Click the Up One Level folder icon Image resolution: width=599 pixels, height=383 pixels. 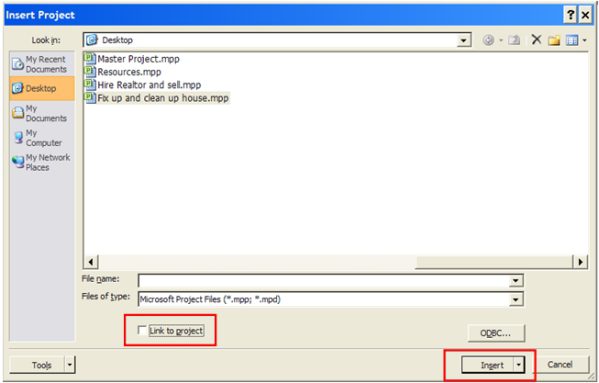coord(514,40)
